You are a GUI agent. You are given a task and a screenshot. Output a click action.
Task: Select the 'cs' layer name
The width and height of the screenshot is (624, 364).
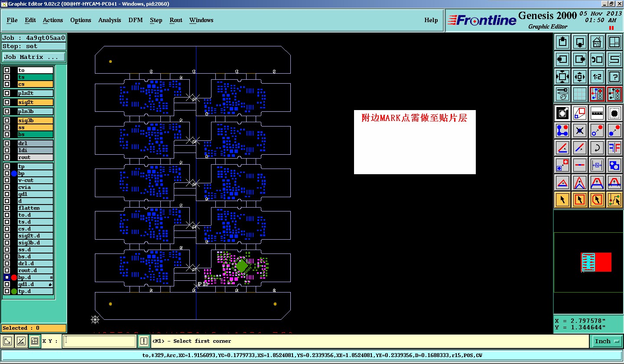pos(36,84)
